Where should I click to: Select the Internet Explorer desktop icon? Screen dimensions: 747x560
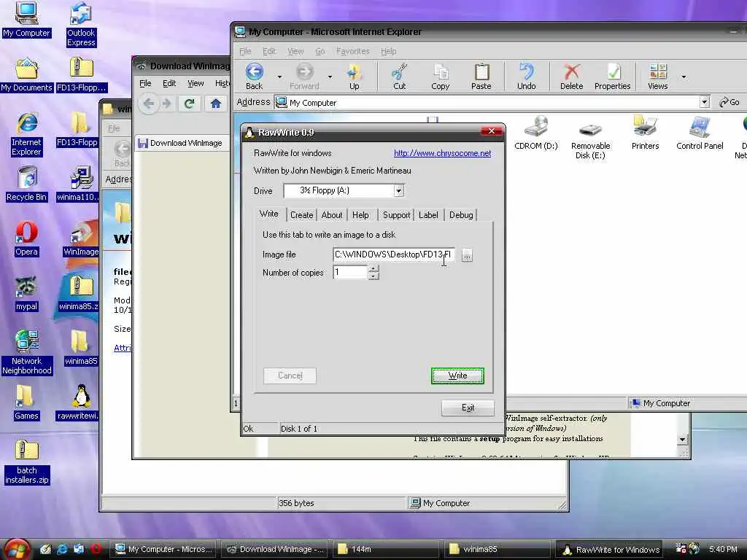point(26,135)
